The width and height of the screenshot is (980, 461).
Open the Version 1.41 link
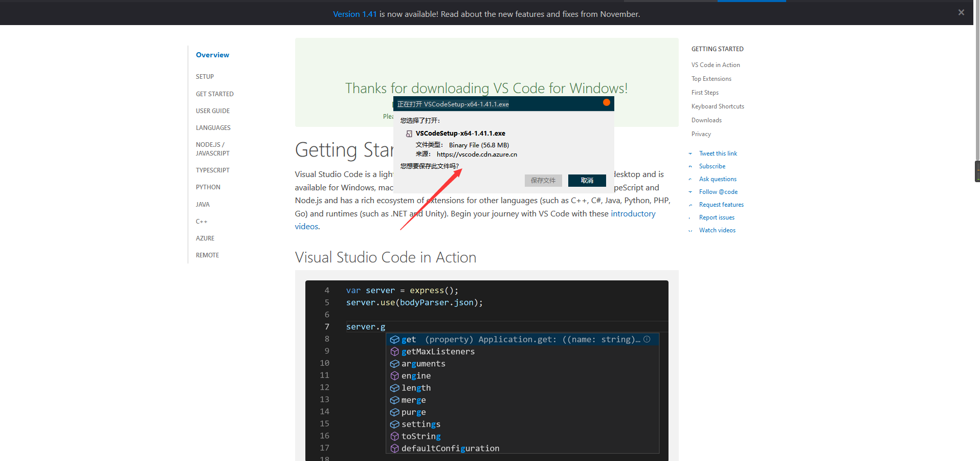[x=354, y=14]
